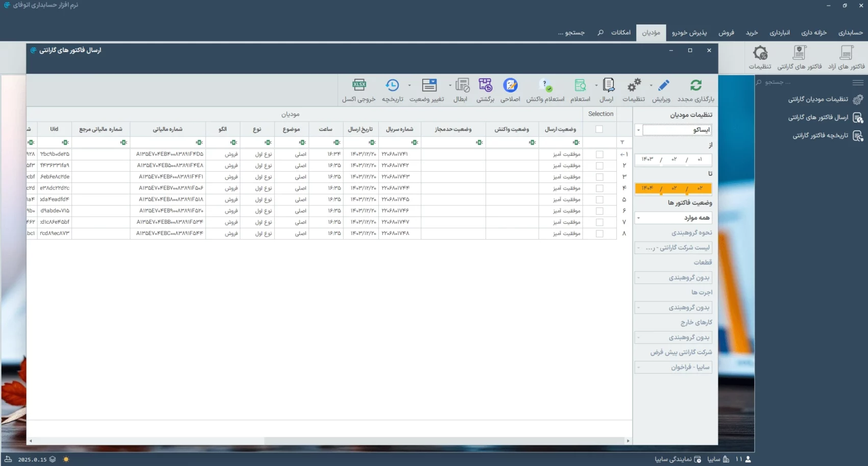Tick the select-all checkbox in the Selection header
This screenshot has height=466, width=868.
click(599, 129)
